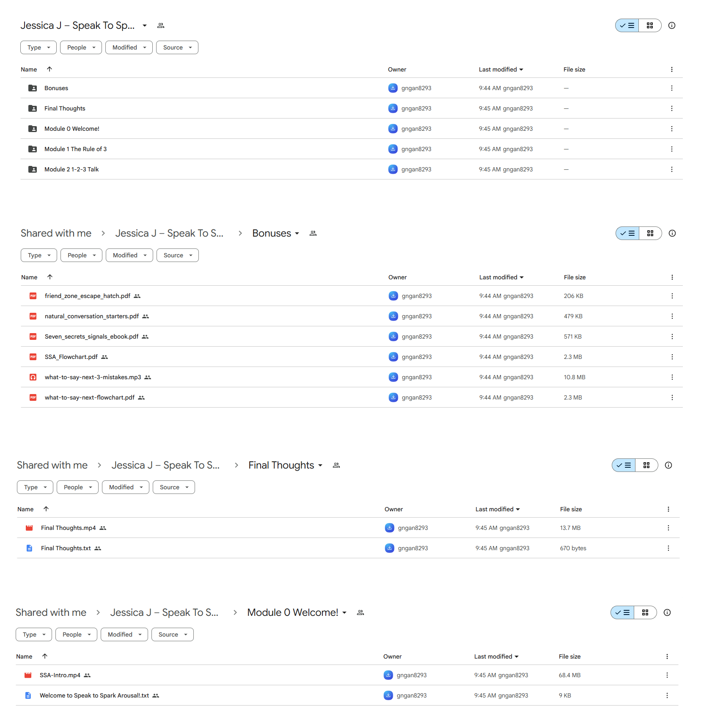
Task: Click audio icon of what-to-say-next-3-mistakes.mp3
Action: (x=33, y=377)
